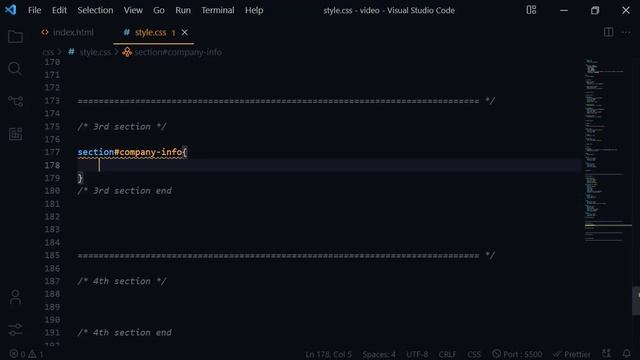Open the File menu
This screenshot has width=640, height=360.
tap(35, 10)
